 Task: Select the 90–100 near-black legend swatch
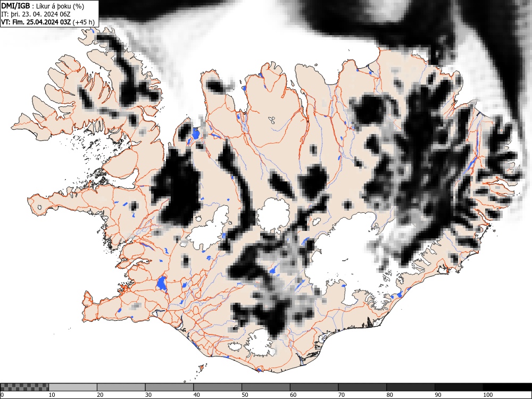click(459, 387)
